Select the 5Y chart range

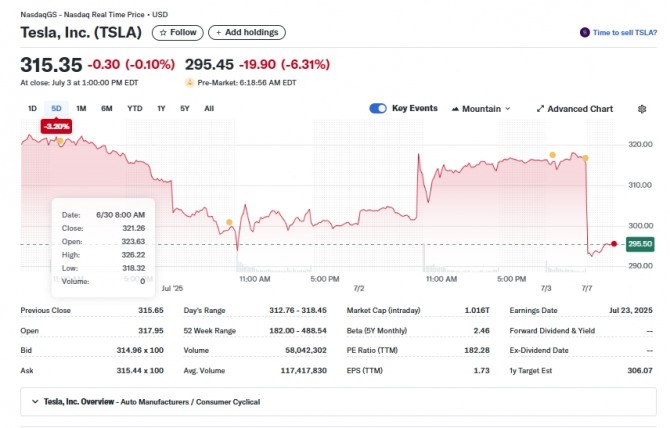tap(184, 108)
